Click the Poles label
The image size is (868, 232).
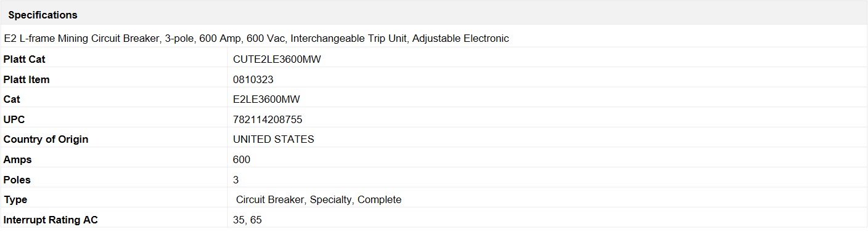coord(17,180)
